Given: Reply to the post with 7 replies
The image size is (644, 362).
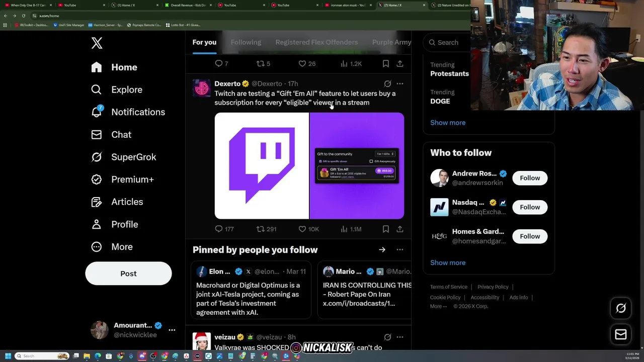Looking at the screenshot, I should click(221, 64).
